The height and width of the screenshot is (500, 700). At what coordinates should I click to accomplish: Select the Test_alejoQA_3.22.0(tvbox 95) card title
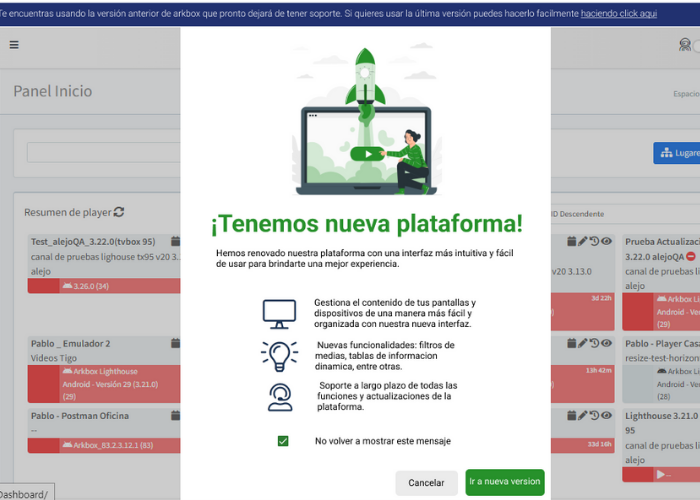(93, 242)
